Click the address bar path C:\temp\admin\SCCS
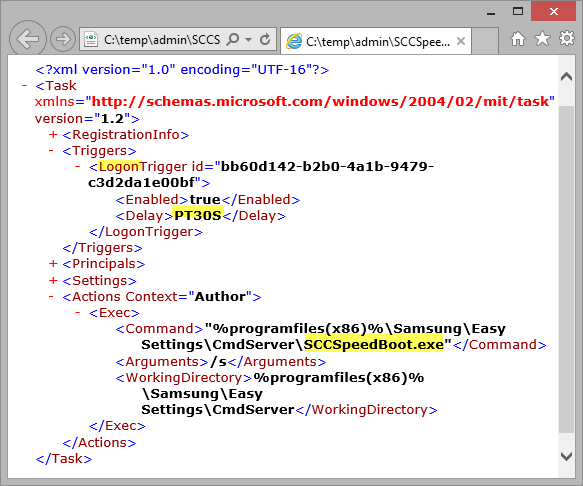This screenshot has height=486, width=583. pyautogui.click(x=162, y=39)
